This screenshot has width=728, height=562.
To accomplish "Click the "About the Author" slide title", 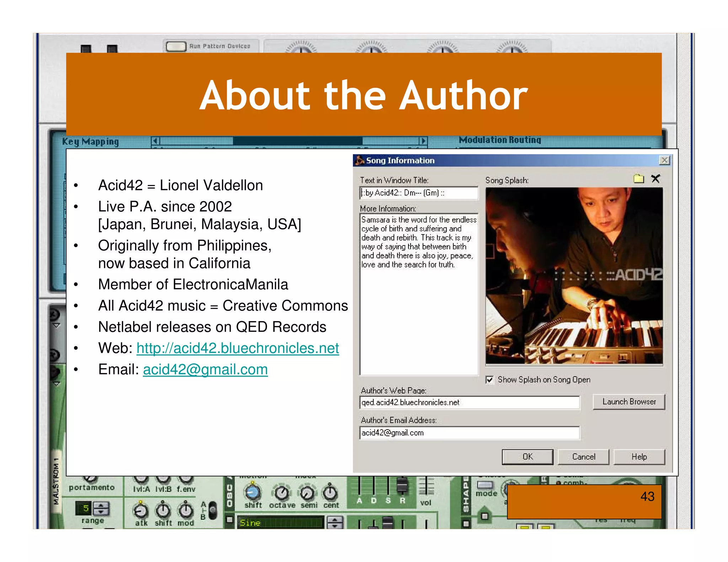I will tap(363, 95).
